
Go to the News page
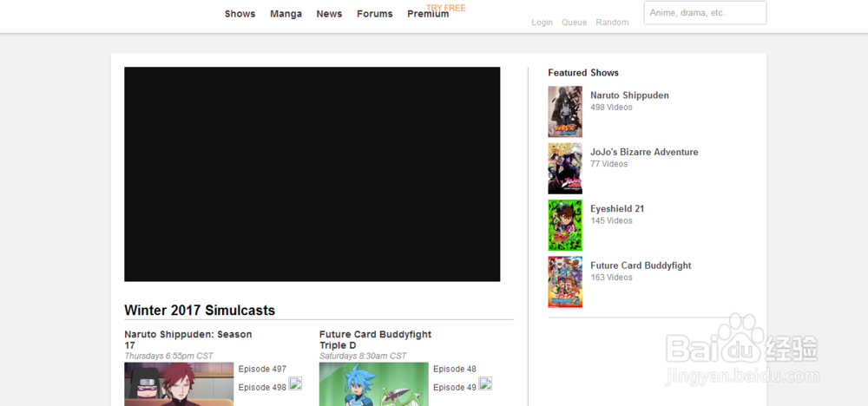click(x=329, y=14)
